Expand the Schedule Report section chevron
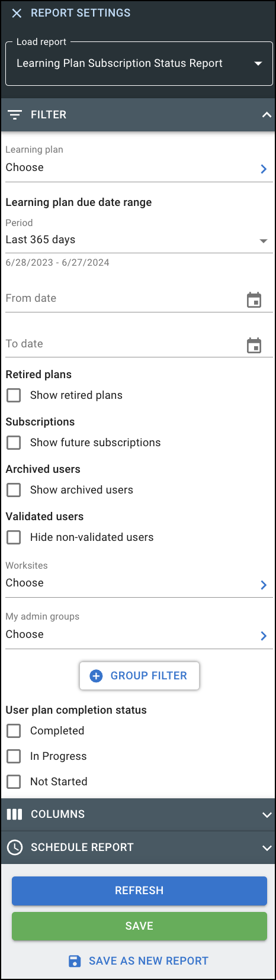The height and width of the screenshot is (980, 276). click(x=267, y=847)
